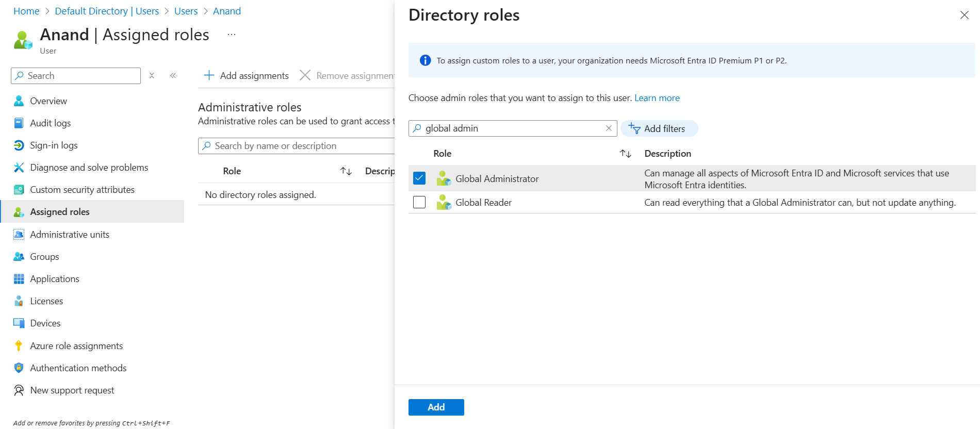Check the Global Reader checkbox
This screenshot has height=429, width=980.
pos(419,202)
